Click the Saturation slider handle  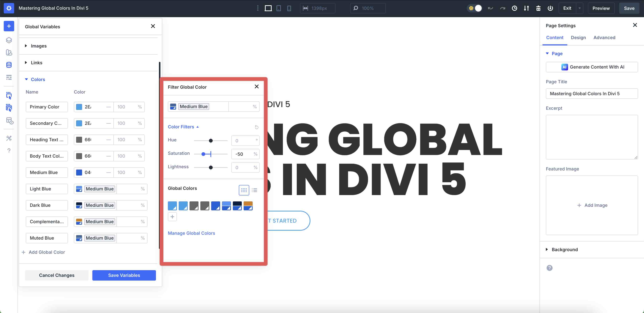click(x=203, y=154)
